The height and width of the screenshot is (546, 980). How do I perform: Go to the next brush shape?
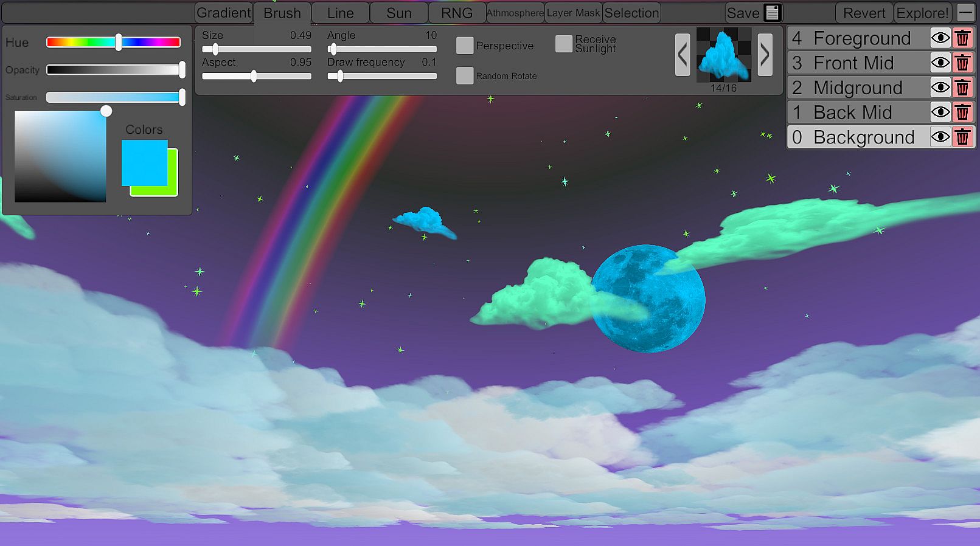tap(765, 55)
